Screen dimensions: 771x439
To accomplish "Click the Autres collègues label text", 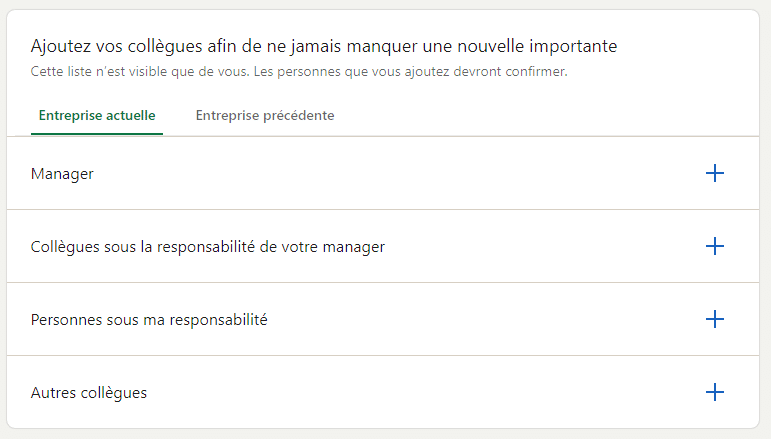I will (89, 393).
